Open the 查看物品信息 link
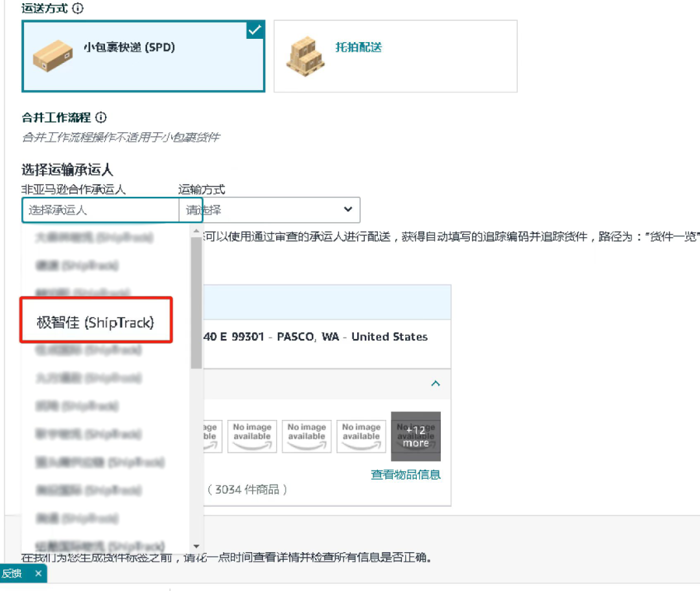 pos(405,474)
